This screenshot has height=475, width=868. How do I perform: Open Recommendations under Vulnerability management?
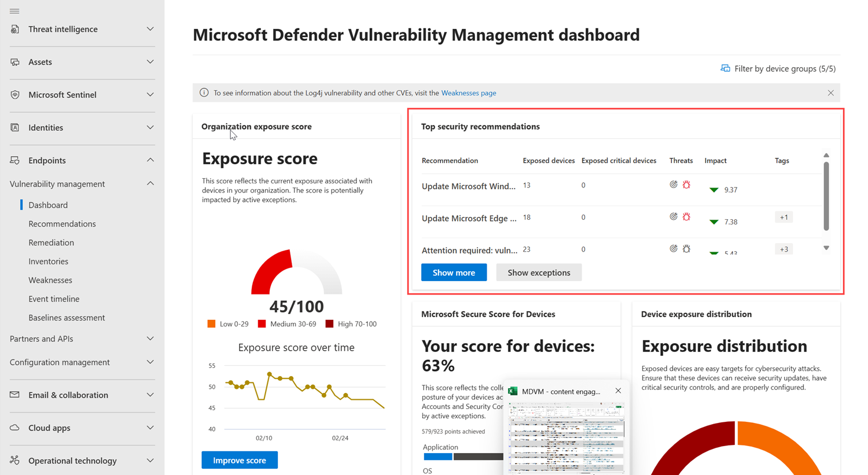pos(62,223)
